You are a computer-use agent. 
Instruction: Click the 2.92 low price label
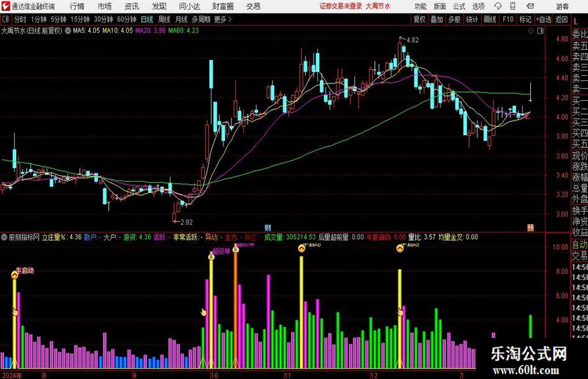click(x=187, y=222)
